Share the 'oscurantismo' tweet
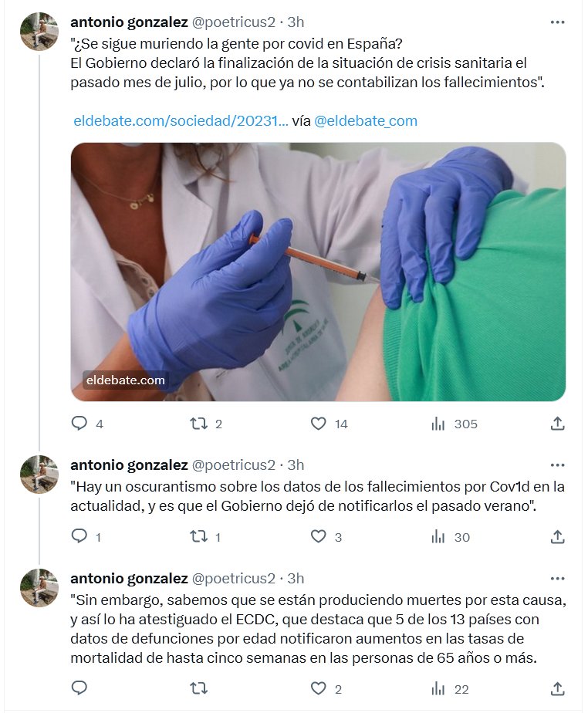Screen dimensions: 588x713 [x=557, y=537]
